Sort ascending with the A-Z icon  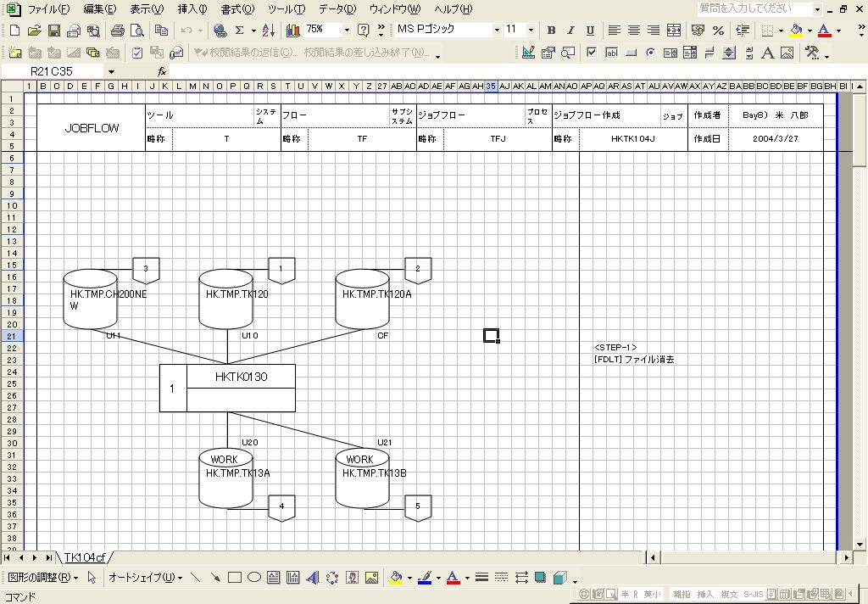click(269, 30)
